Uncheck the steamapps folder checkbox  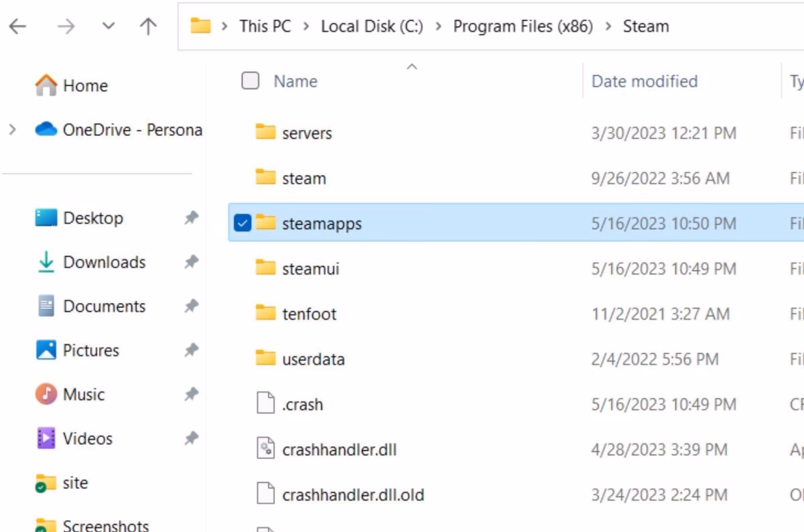pos(243,223)
